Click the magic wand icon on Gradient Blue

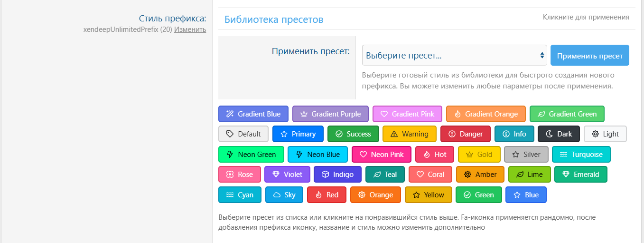tap(230, 114)
